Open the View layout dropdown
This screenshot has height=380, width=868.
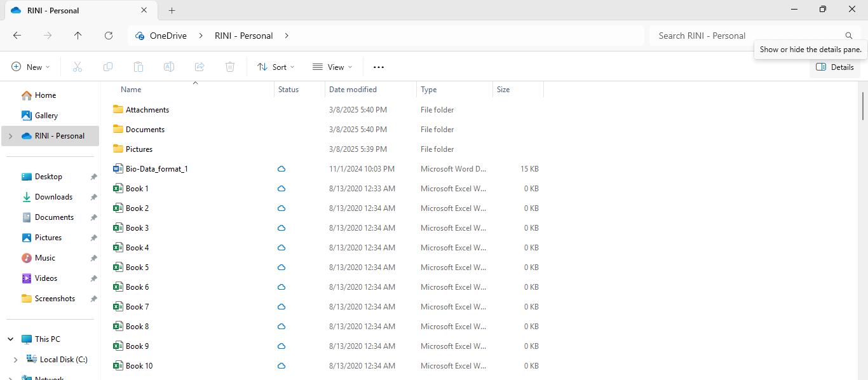(332, 67)
